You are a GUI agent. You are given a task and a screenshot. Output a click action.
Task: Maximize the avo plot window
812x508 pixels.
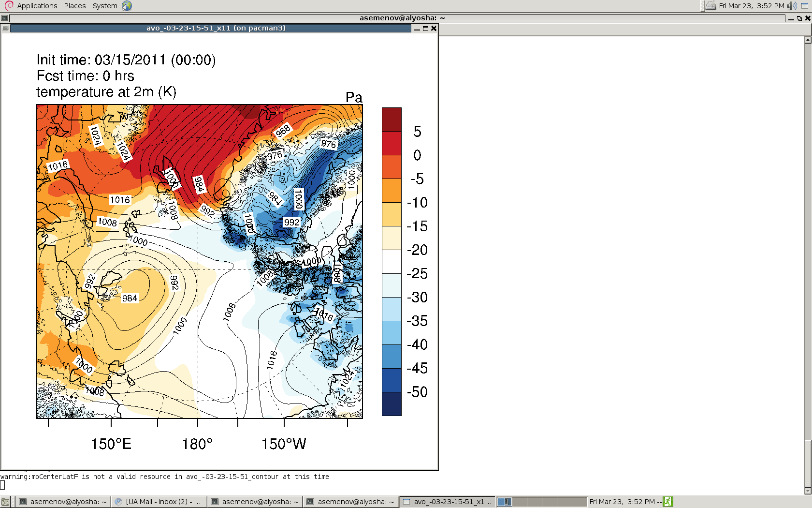coord(425,29)
